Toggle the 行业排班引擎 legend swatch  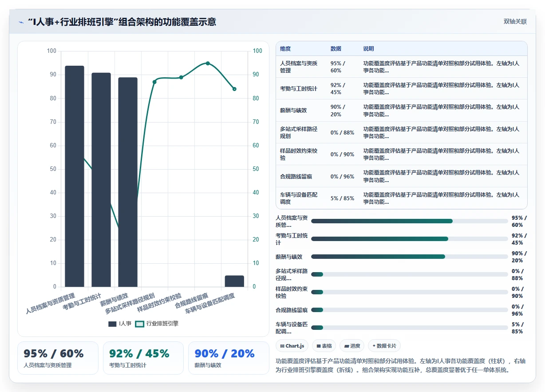click(x=140, y=324)
